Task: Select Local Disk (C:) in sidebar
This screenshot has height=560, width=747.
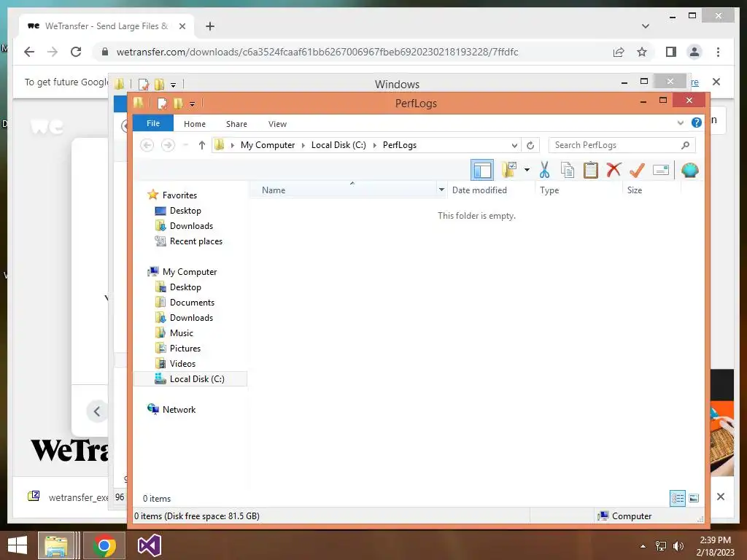Action: tap(190, 378)
